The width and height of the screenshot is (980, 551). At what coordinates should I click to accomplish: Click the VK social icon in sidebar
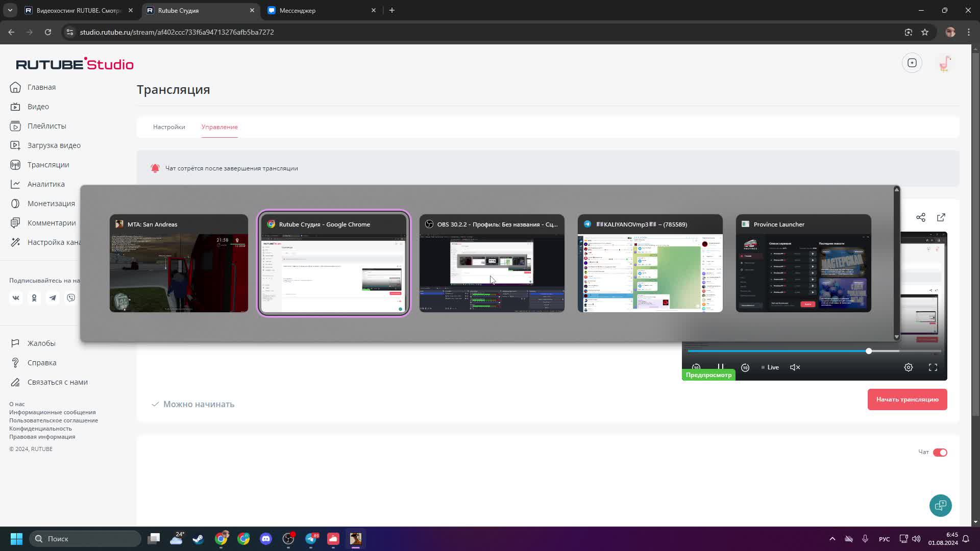click(16, 298)
